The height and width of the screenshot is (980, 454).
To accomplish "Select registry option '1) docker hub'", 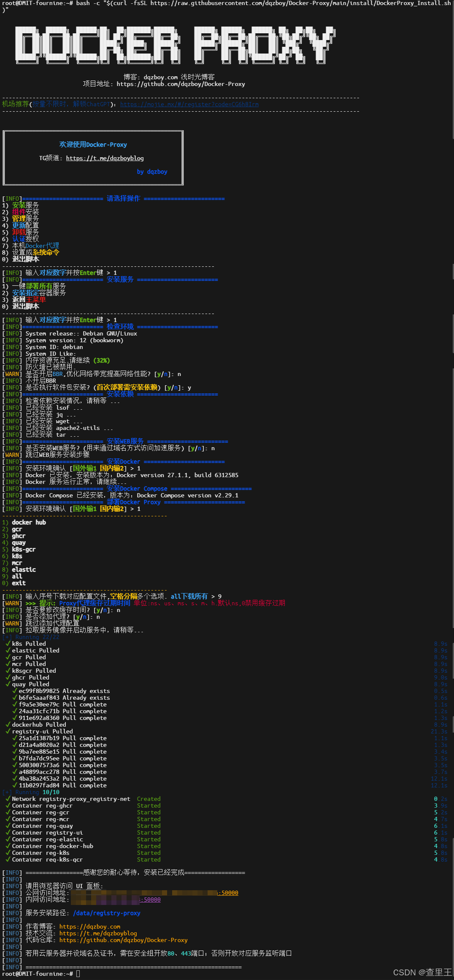I will pos(24,522).
